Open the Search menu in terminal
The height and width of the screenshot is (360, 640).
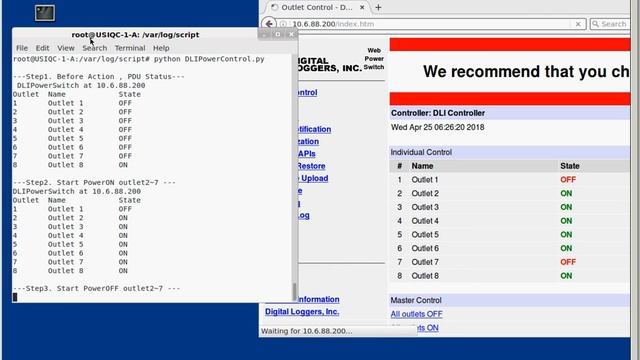95,48
